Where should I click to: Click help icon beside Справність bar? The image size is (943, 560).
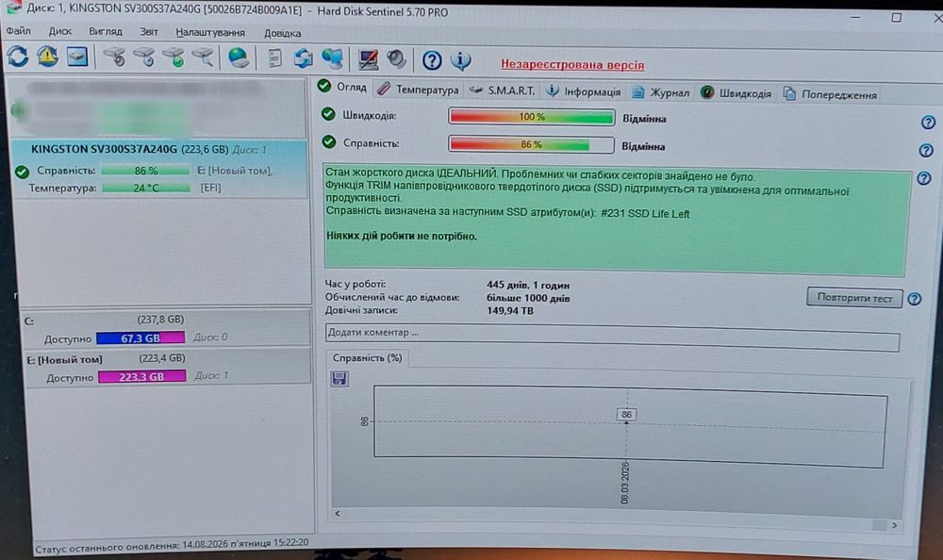click(926, 151)
